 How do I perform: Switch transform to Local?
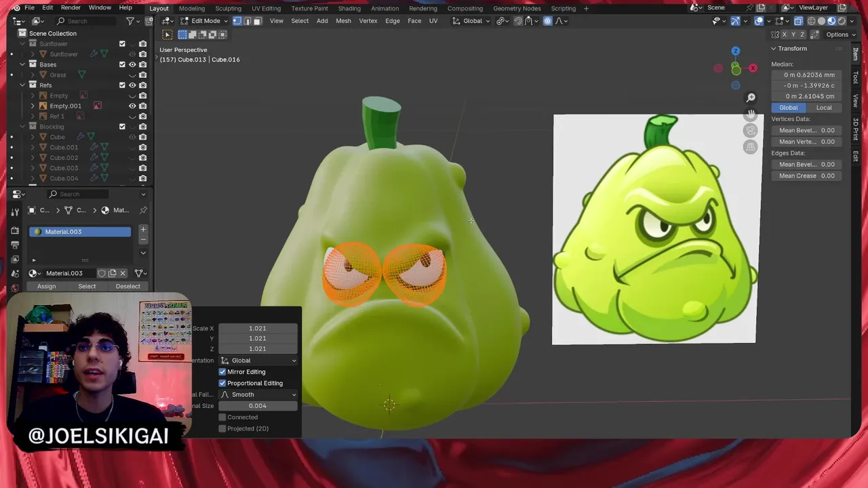[x=824, y=108]
